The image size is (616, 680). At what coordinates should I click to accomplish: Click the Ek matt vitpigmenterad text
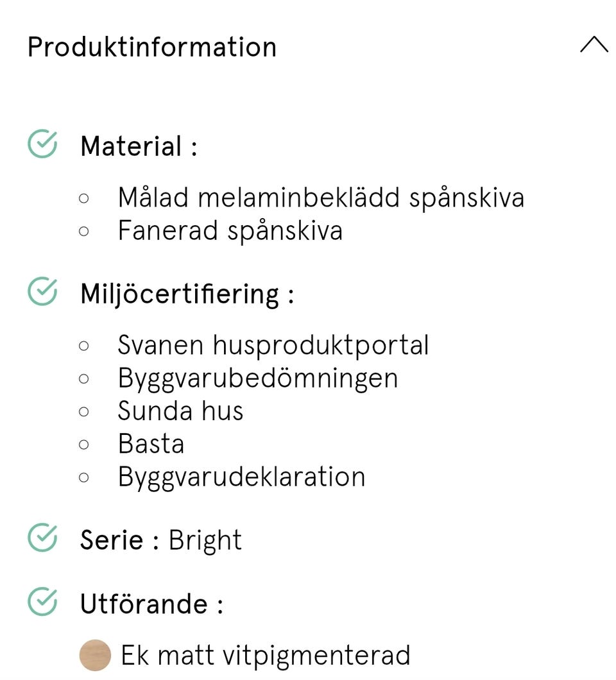[x=265, y=655]
